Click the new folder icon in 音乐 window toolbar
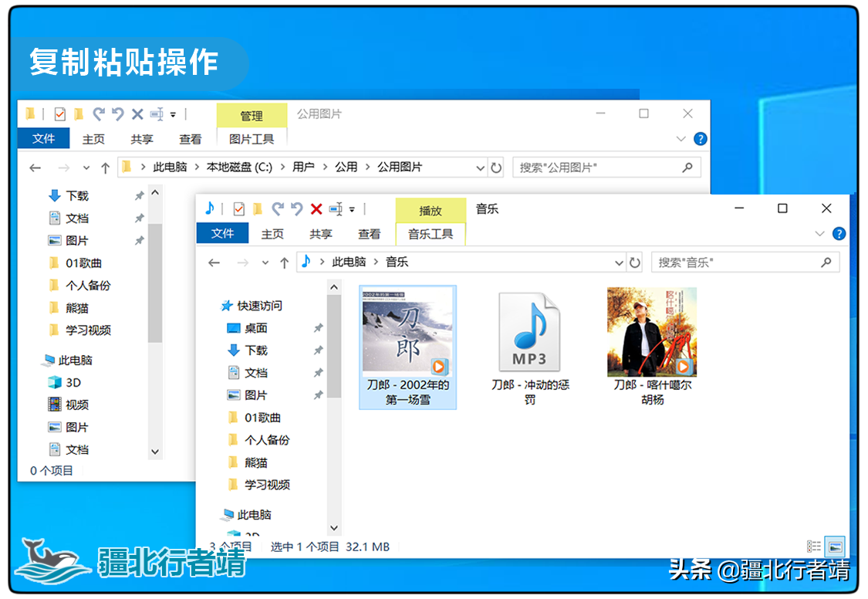This screenshot has height=599, width=868. [x=258, y=208]
